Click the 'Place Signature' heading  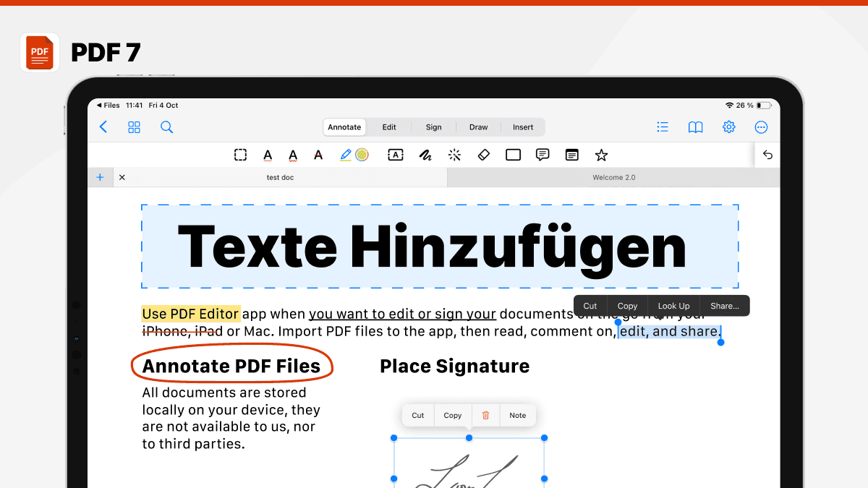point(454,366)
